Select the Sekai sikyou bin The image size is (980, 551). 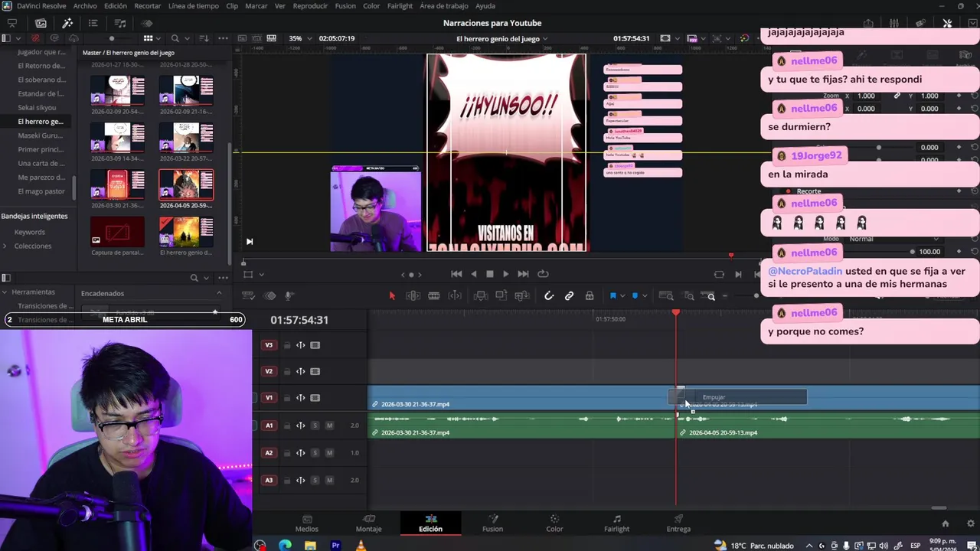coord(37,108)
